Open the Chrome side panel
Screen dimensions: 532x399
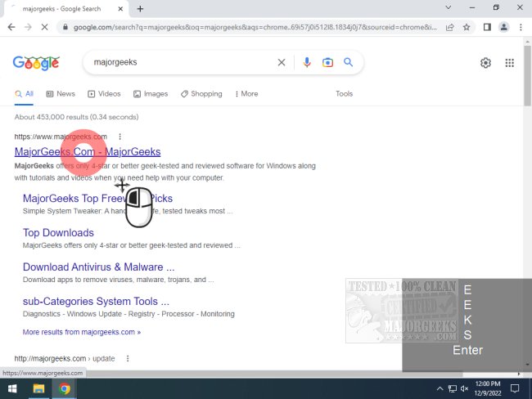pyautogui.click(x=487, y=27)
